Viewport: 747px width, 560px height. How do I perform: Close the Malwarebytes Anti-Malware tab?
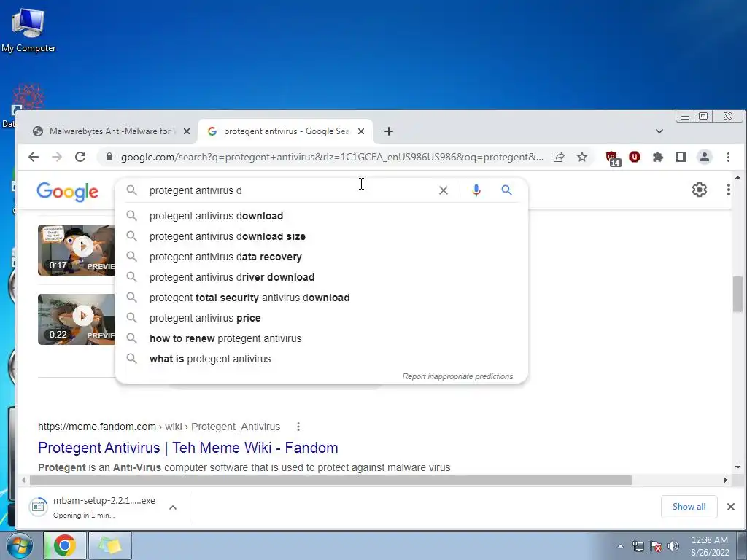click(x=187, y=131)
